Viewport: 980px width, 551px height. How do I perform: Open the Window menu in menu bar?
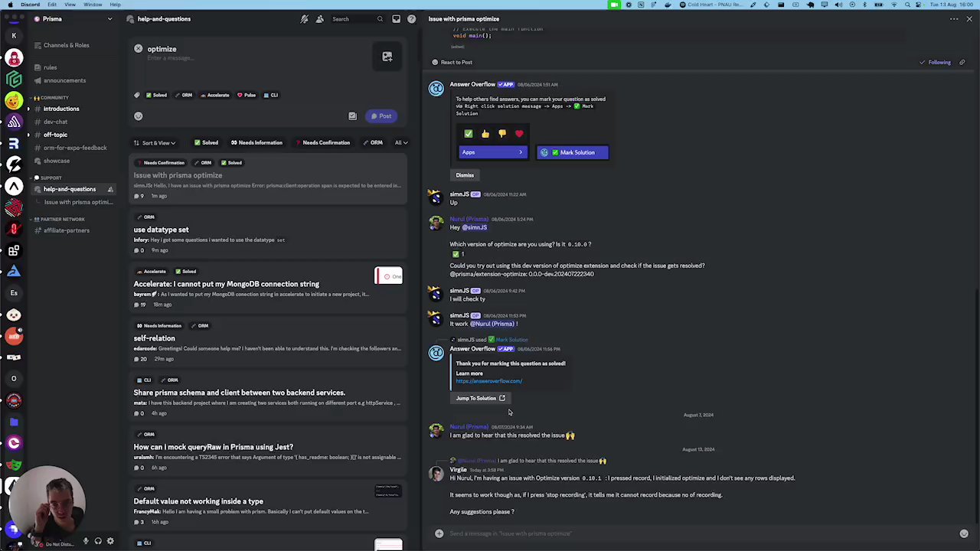point(93,5)
